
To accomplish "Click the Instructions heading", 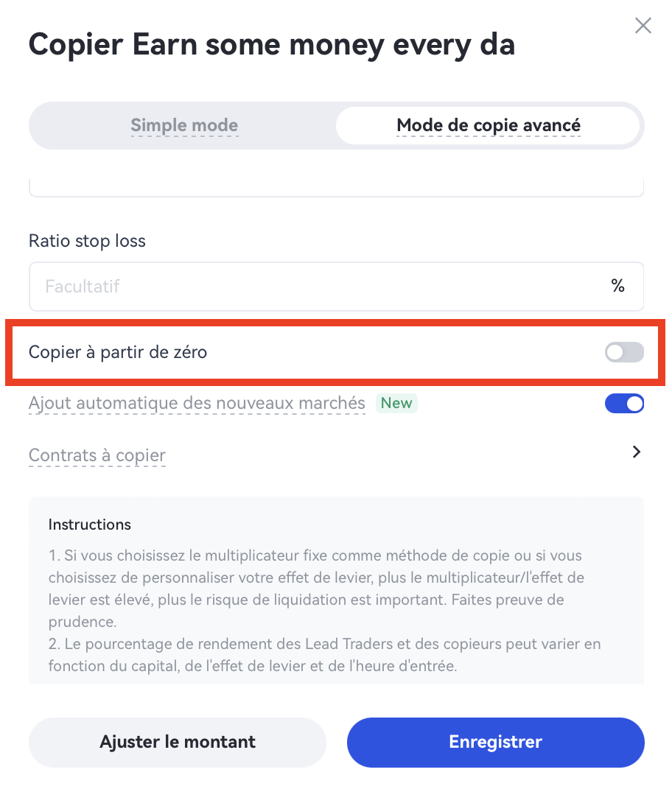I will pos(89,525).
